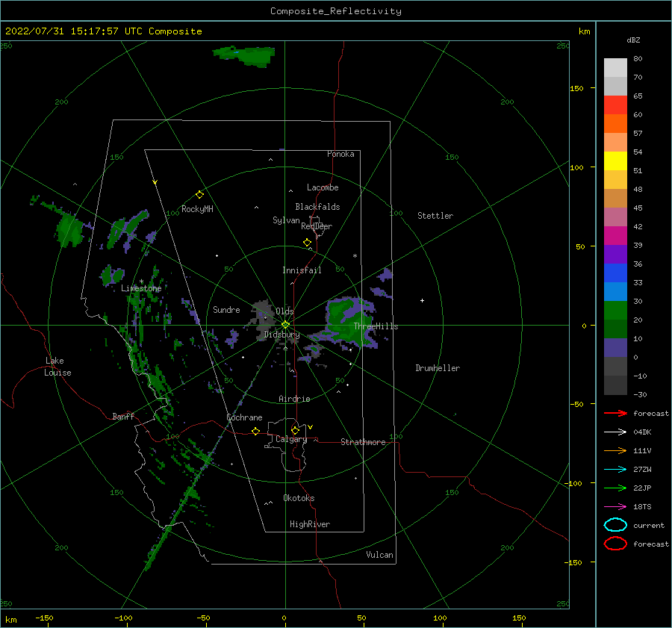The height and width of the screenshot is (628, 672).
Task: Click the Lake Louise label
Action: pyautogui.click(x=57, y=367)
